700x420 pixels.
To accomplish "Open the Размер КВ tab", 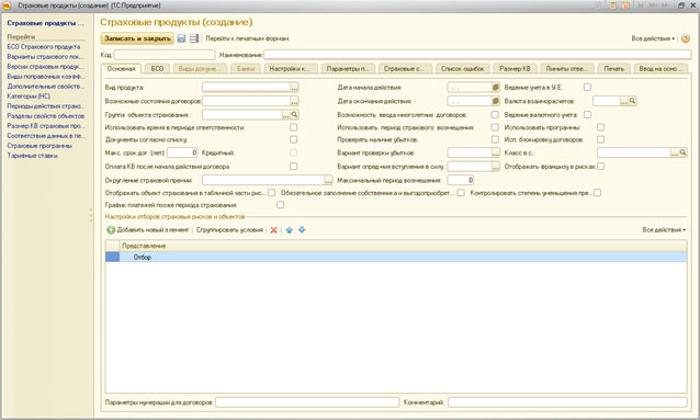I will [515, 69].
